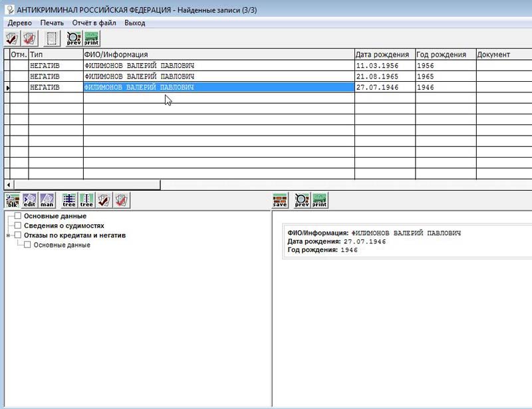Click the 'Дата рождения' column header
Screen dimensions: 532x409
click(384, 55)
